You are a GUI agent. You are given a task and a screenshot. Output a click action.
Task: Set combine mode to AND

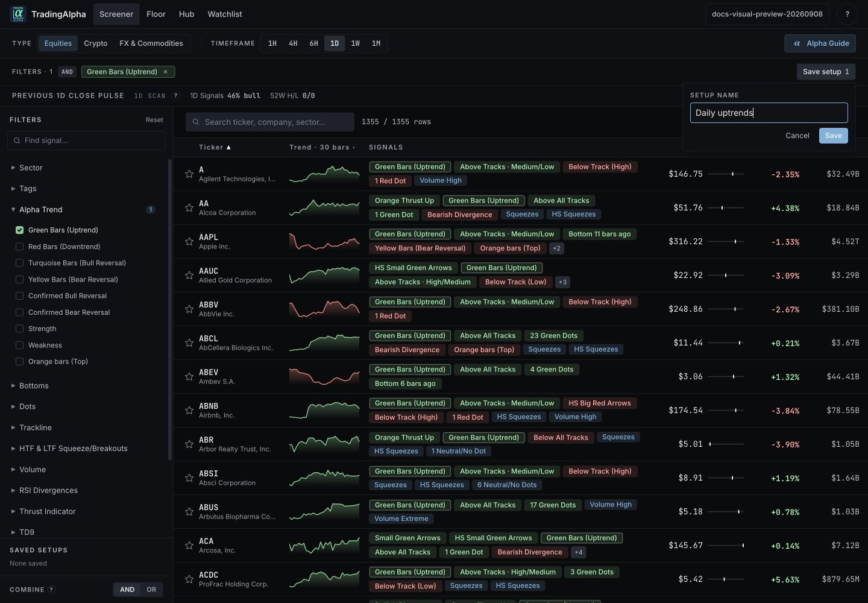[x=127, y=590]
